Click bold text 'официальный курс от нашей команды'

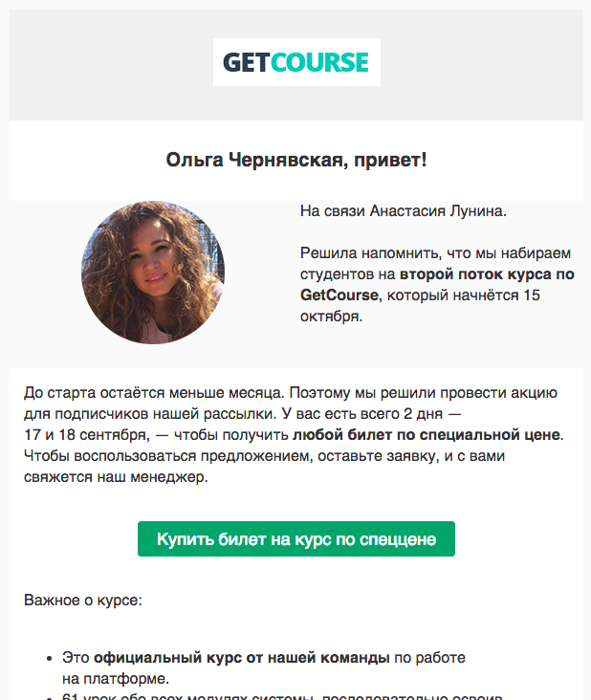coord(242,658)
